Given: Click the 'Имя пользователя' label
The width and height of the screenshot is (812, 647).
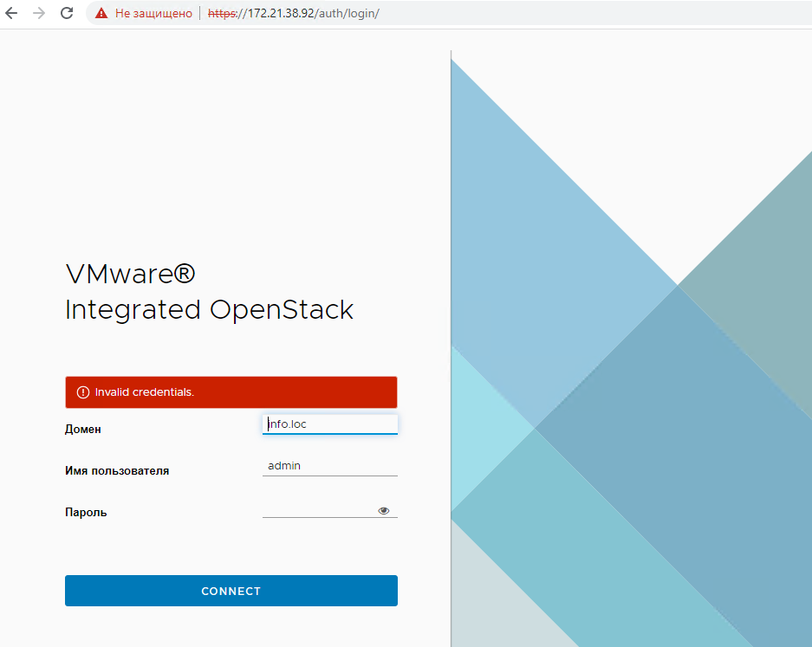Looking at the screenshot, I should click(x=117, y=470).
